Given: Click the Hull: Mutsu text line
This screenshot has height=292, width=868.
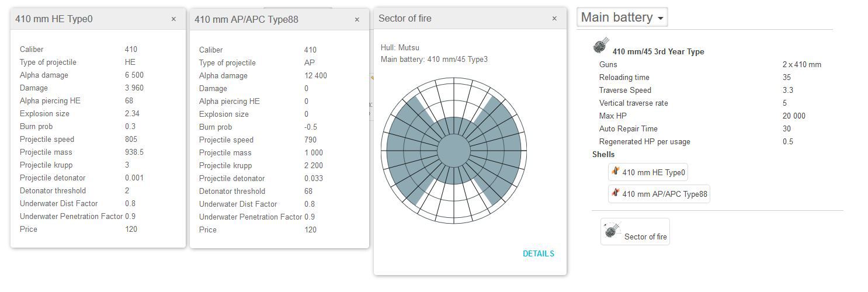Looking at the screenshot, I should click(x=400, y=47).
